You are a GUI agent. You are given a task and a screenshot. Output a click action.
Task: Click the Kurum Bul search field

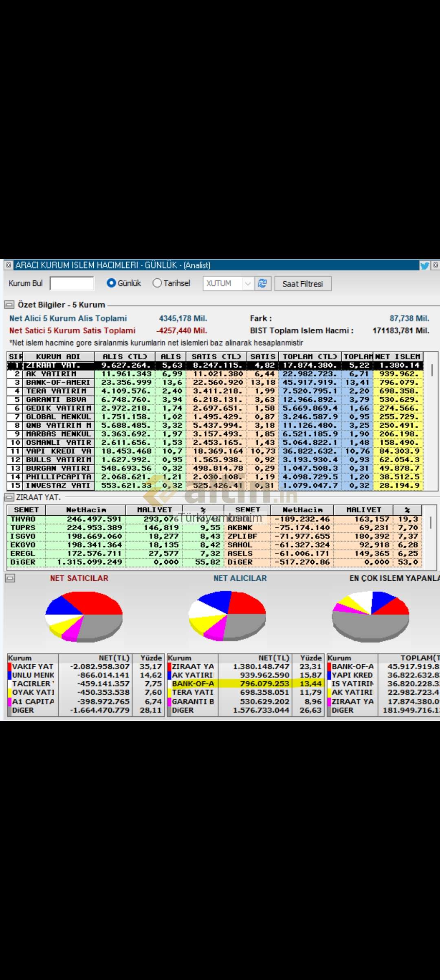coord(72,283)
